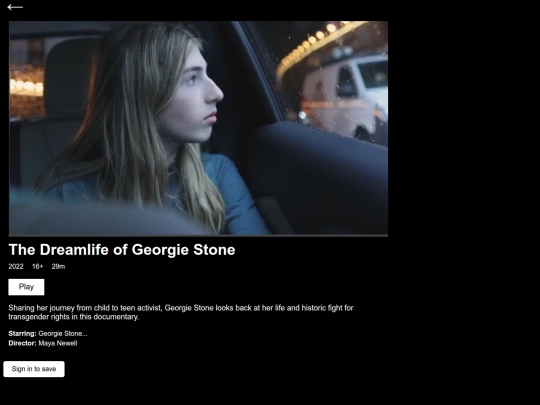
Task: Play The Dreamlife of Georgie Stone
Action: pyautogui.click(x=26, y=287)
